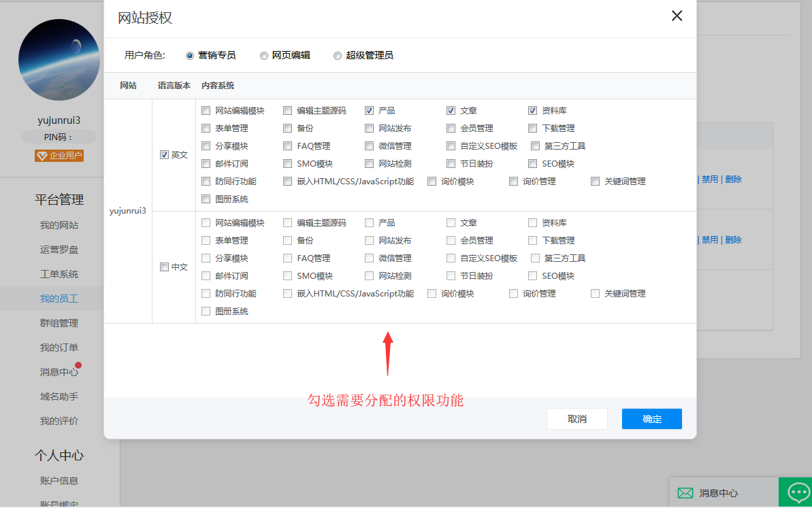Check SEO模块 for the Chinese version

[x=532, y=275]
